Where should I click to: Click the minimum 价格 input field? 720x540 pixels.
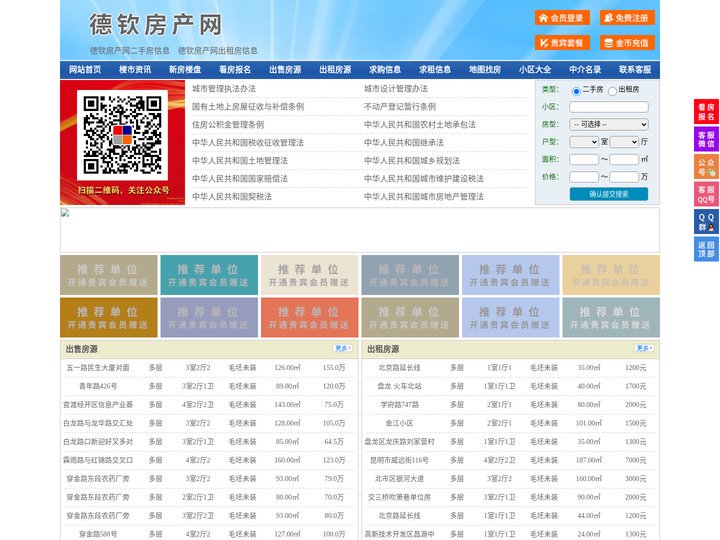click(x=584, y=177)
